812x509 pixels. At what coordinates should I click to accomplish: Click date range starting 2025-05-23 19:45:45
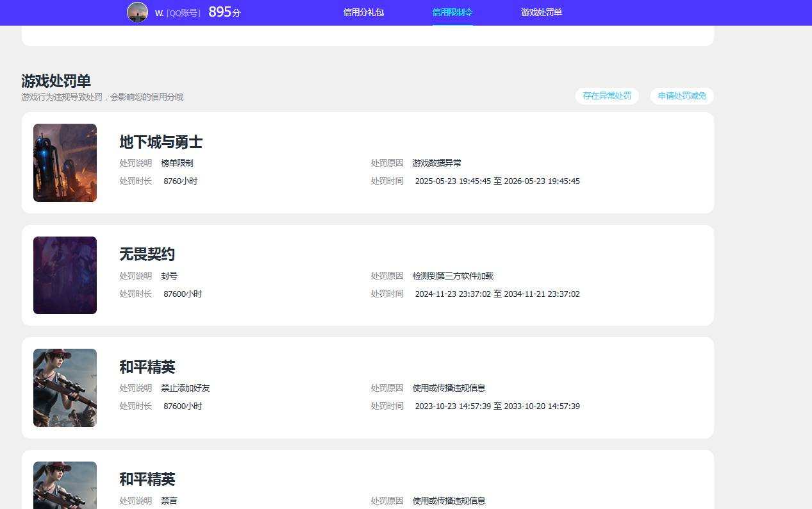[497, 181]
